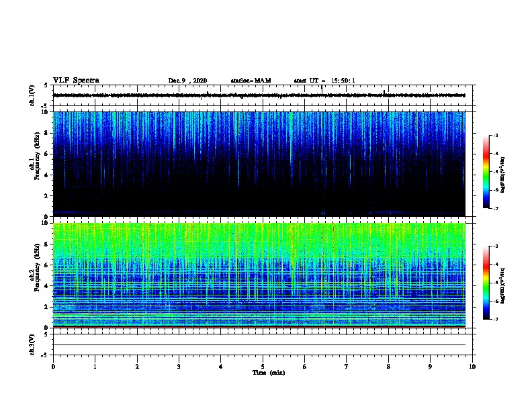Click the "start UT = 15:50: 1" header text

click(x=324, y=81)
